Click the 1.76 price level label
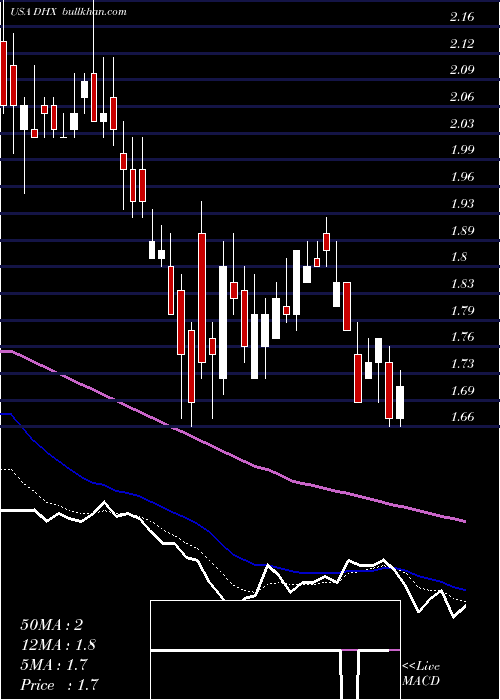500x700 pixels. pyautogui.click(x=462, y=337)
